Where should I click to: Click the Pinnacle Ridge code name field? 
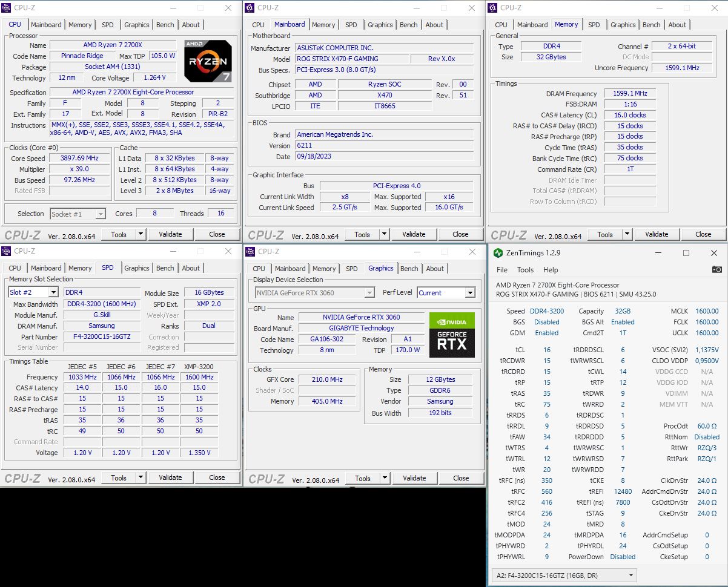click(82, 56)
